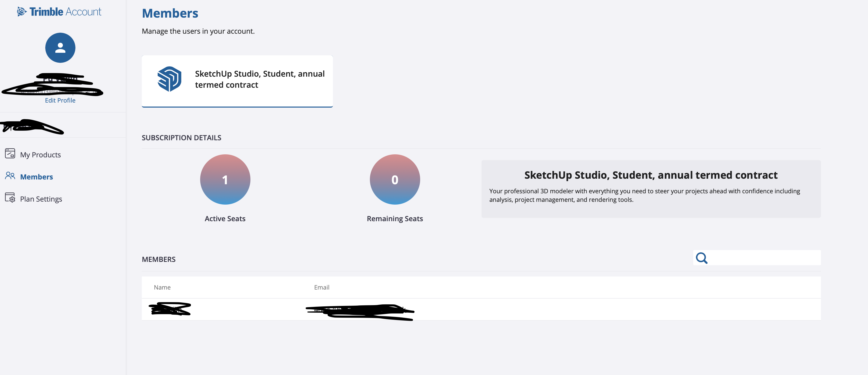This screenshot has width=868, height=375.
Task: Click the Members page title
Action: point(170,14)
